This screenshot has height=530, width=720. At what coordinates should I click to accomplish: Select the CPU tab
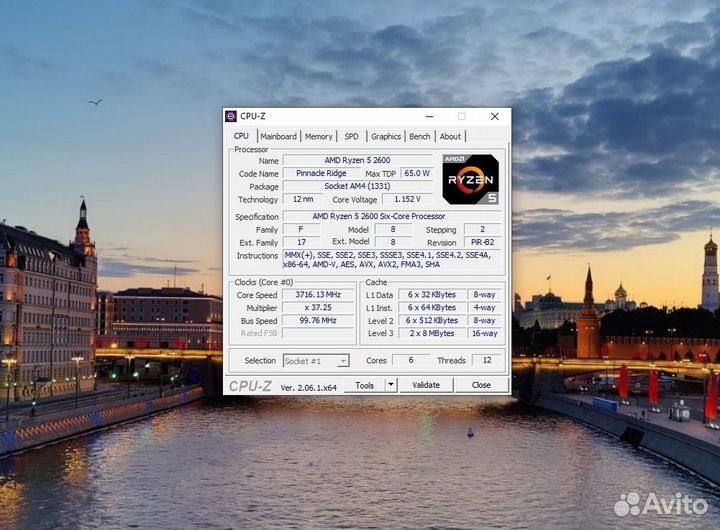[241, 136]
